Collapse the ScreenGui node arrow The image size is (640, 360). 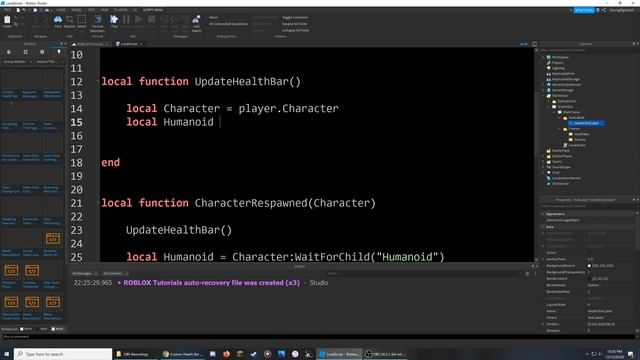click(x=549, y=107)
